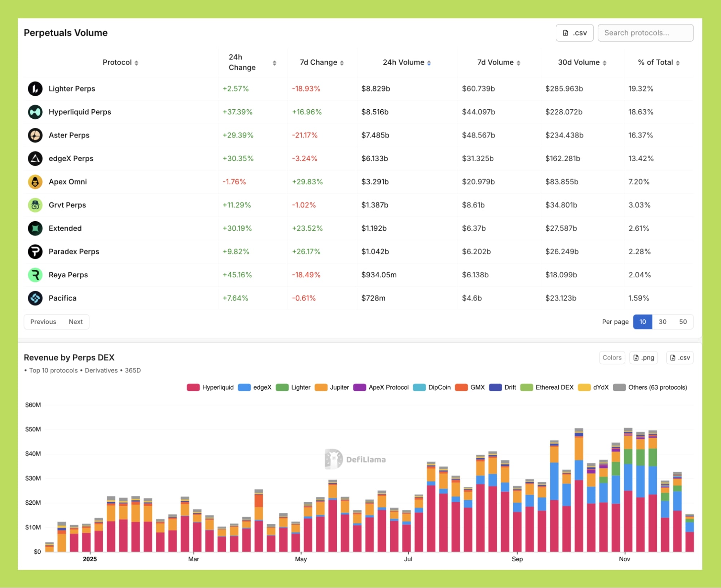Sort table by 7d Change
This screenshot has height=588, width=721.
coord(321,62)
